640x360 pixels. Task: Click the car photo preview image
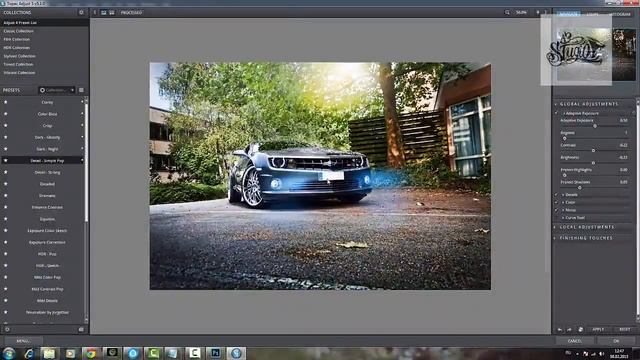tap(320, 176)
